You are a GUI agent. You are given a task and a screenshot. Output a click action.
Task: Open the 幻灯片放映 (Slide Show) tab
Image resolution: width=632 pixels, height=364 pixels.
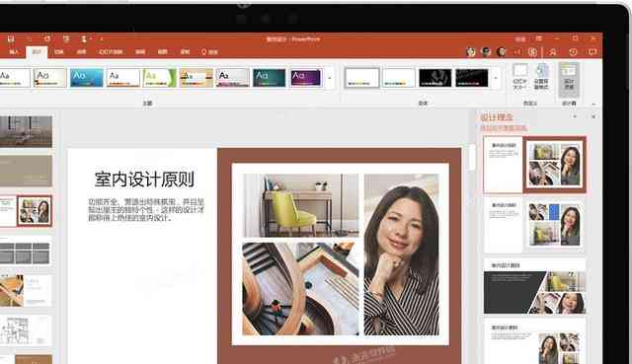111,52
